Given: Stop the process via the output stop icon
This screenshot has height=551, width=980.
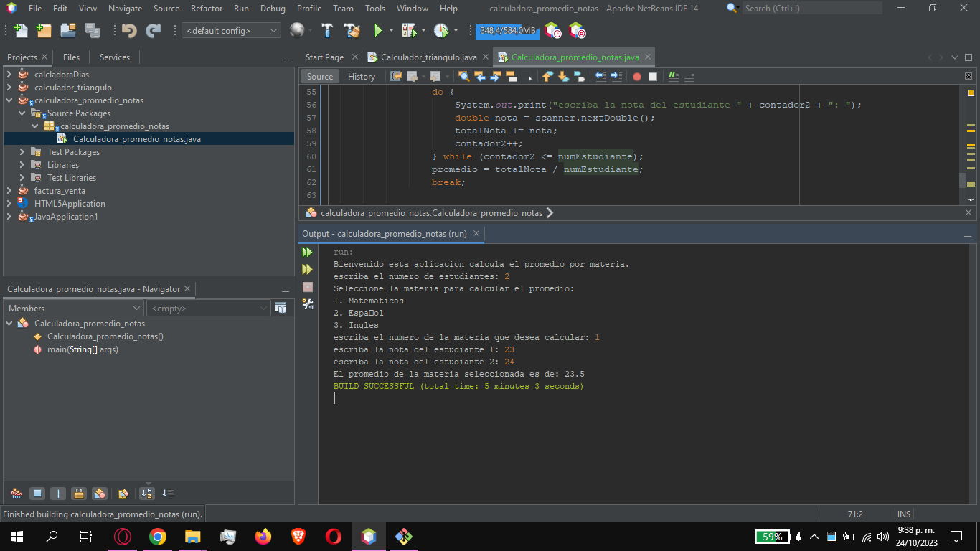Looking at the screenshot, I should 307,287.
